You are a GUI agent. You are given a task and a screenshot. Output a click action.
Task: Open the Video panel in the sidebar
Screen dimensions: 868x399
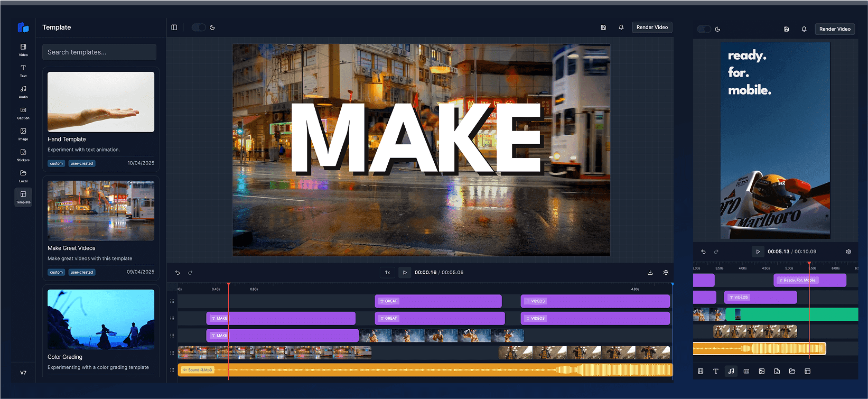[23, 50]
